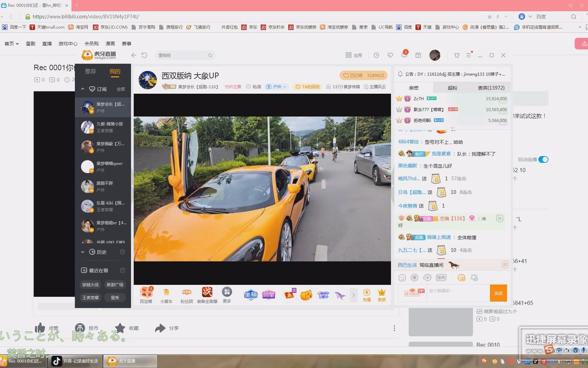Screen dimensions: 588x368
Task: Open 久爱-猪猪小悠 channel
Action: (x=103, y=127)
